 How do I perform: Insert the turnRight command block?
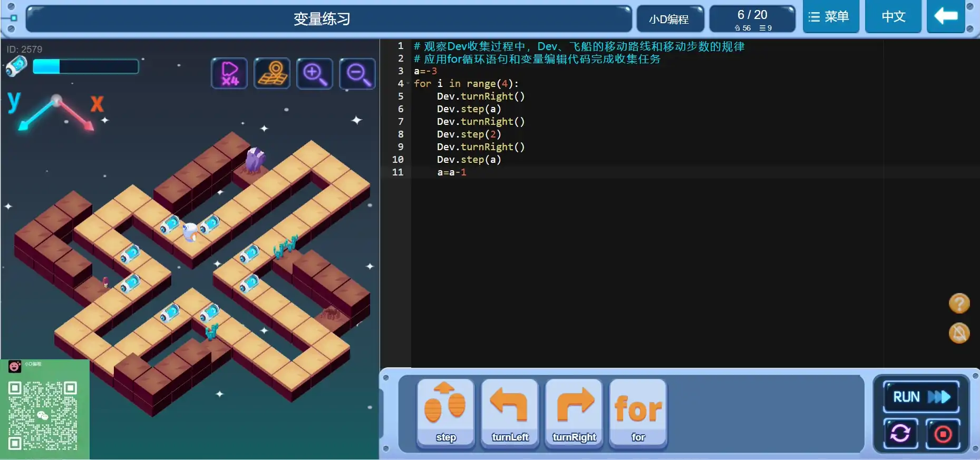pyautogui.click(x=574, y=413)
